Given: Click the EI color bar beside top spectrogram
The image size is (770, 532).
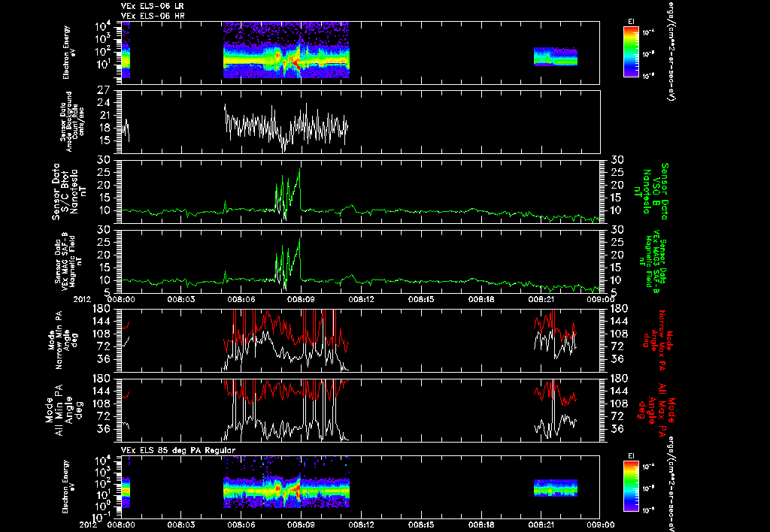Looking at the screenshot, I should (x=631, y=52).
